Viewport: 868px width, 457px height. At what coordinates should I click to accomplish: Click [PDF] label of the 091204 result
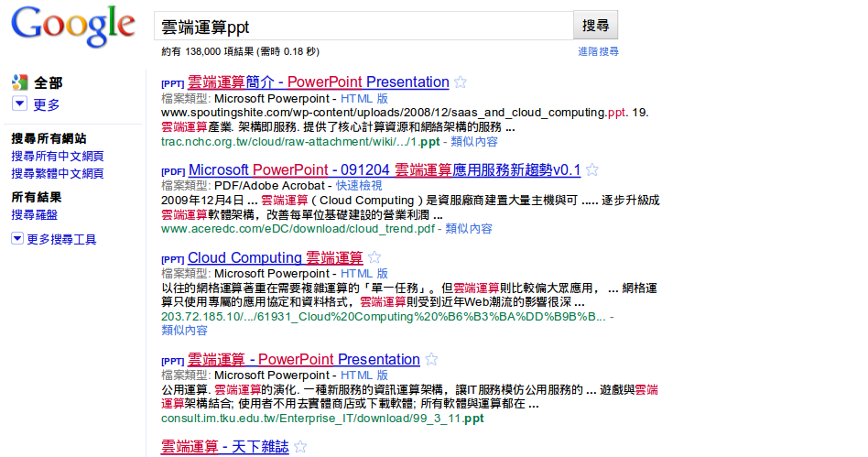(173, 172)
